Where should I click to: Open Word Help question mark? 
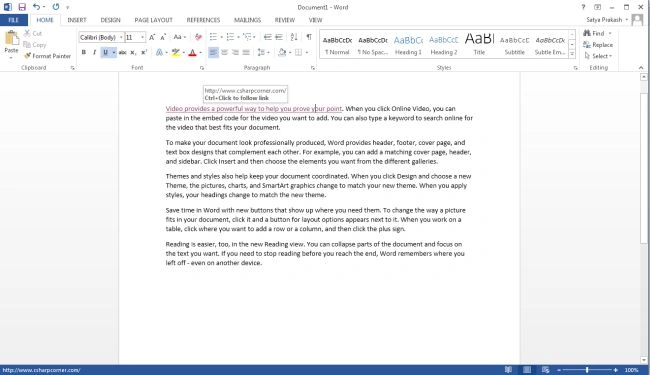[x=583, y=7]
